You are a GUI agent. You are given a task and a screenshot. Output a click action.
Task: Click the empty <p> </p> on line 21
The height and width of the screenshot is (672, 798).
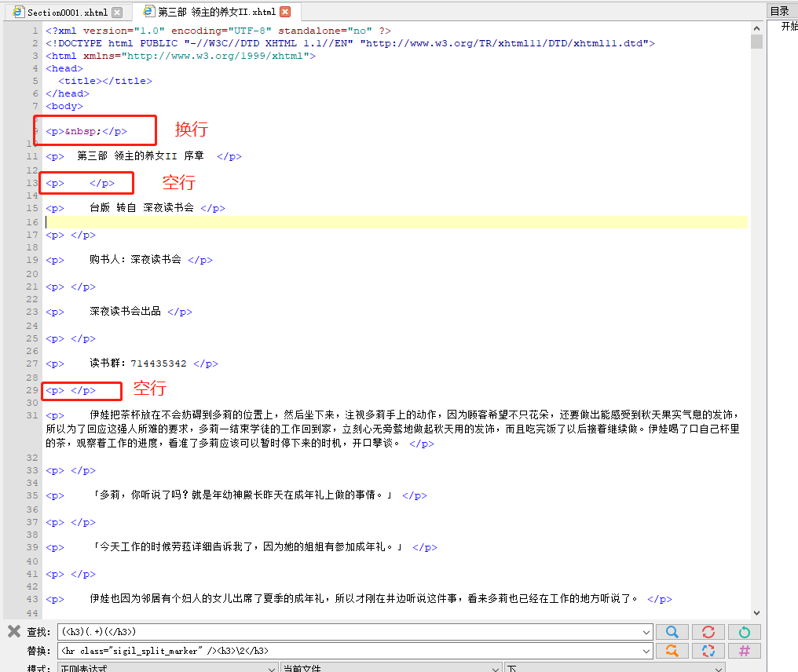(x=71, y=287)
